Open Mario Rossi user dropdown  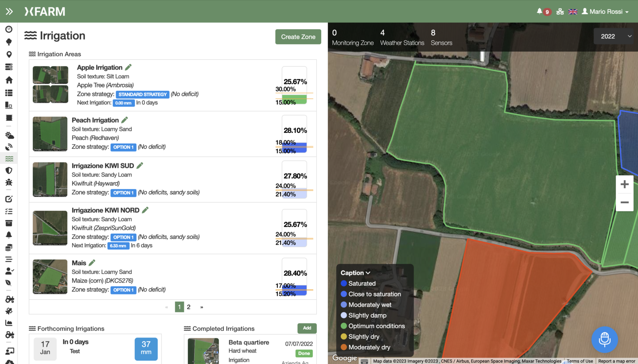click(x=605, y=12)
